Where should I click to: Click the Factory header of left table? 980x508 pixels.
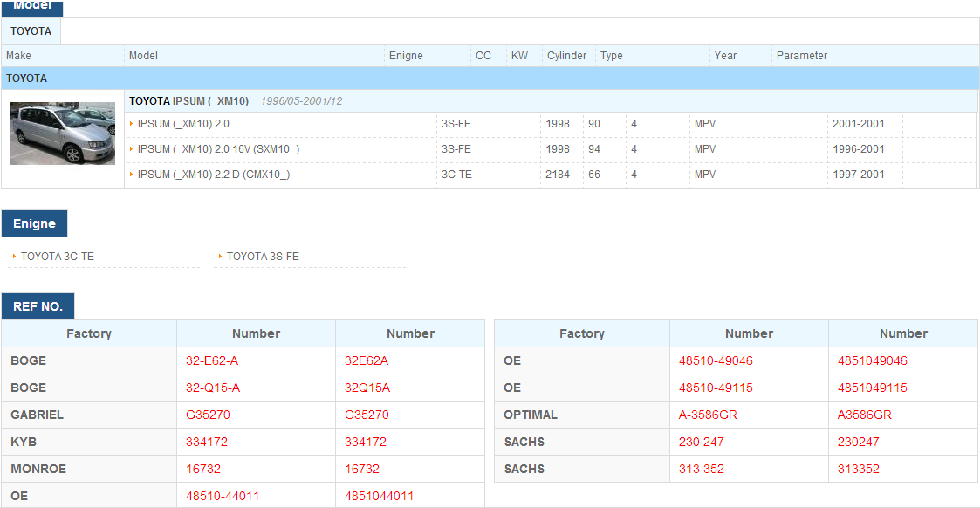click(89, 333)
